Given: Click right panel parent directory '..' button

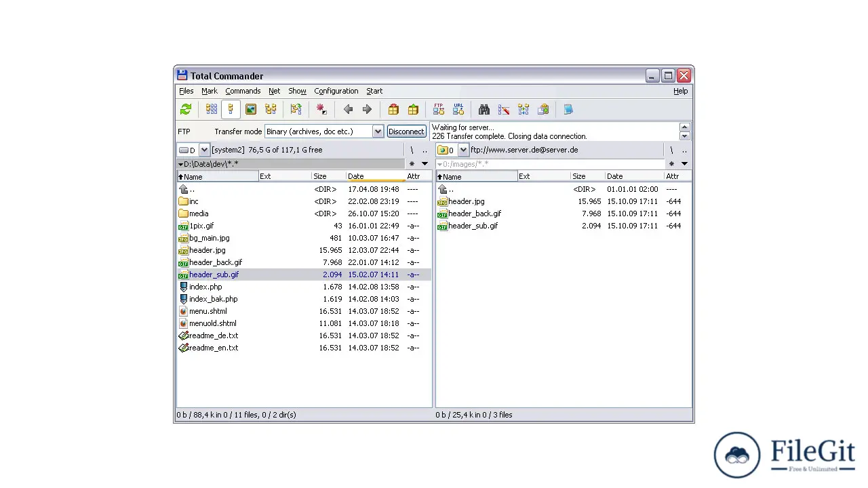Looking at the screenshot, I should pos(684,150).
